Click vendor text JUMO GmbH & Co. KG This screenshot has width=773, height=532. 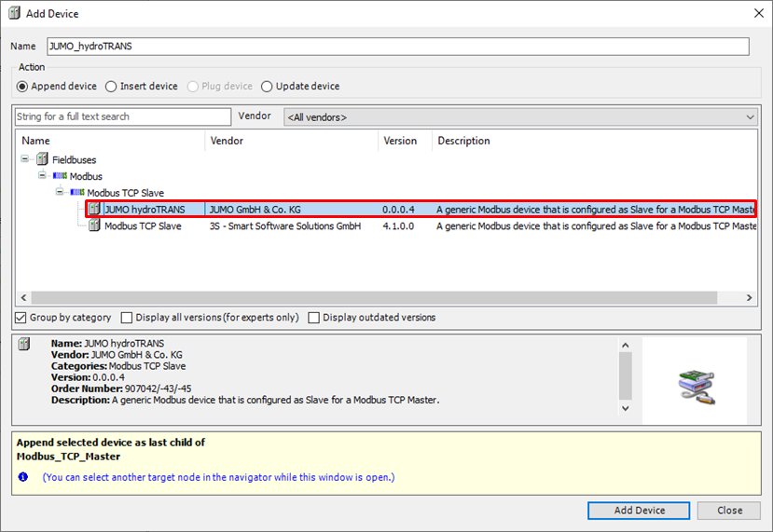tap(255, 210)
